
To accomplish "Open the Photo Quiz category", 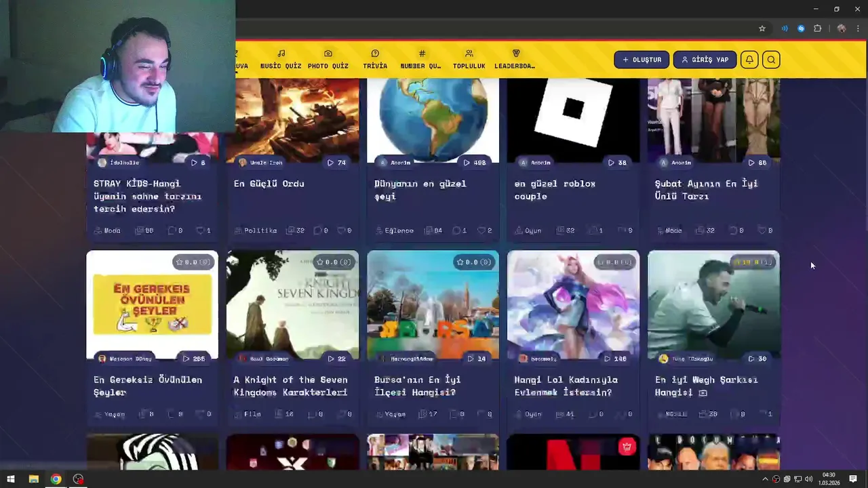I will (328, 60).
